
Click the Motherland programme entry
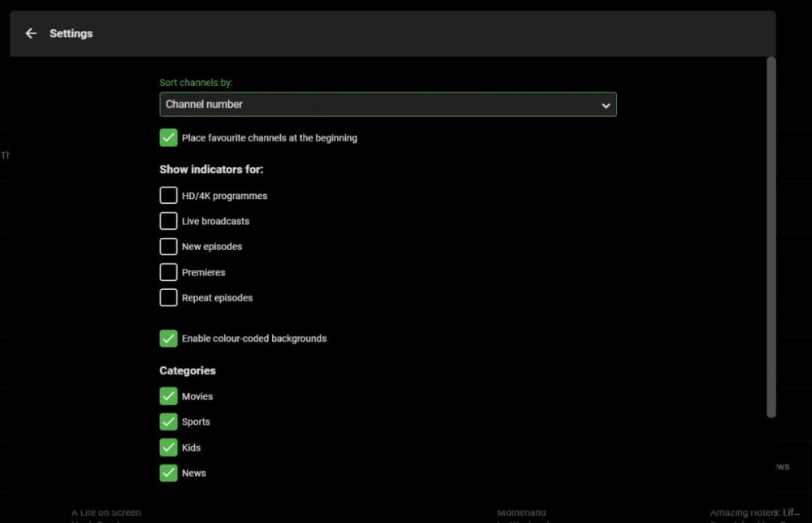coord(520,512)
